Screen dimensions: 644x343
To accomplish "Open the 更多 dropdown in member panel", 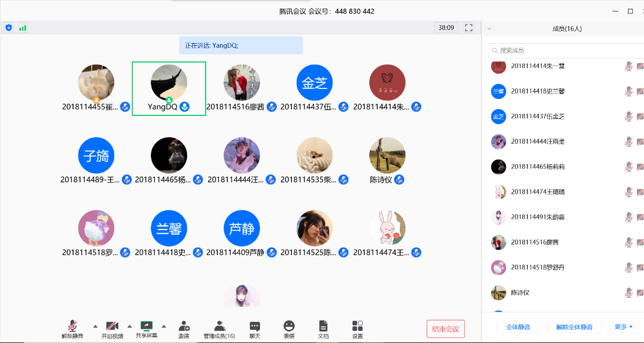I will click(623, 327).
